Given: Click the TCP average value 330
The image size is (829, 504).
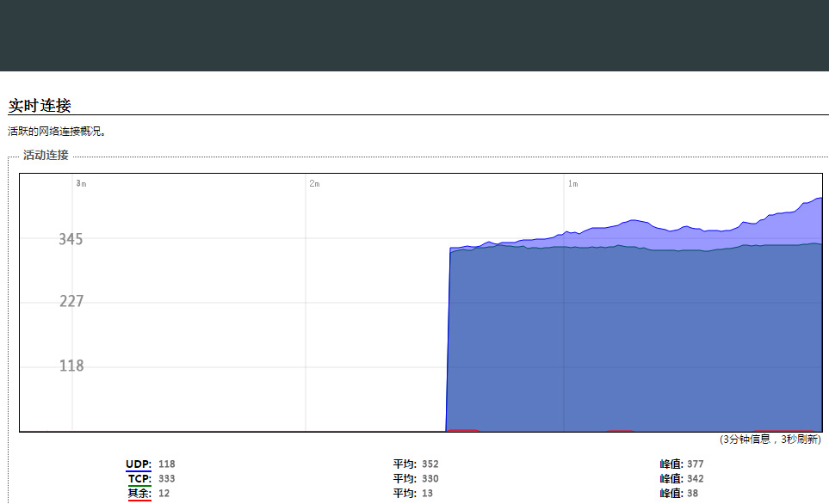Looking at the screenshot, I should (x=430, y=479).
